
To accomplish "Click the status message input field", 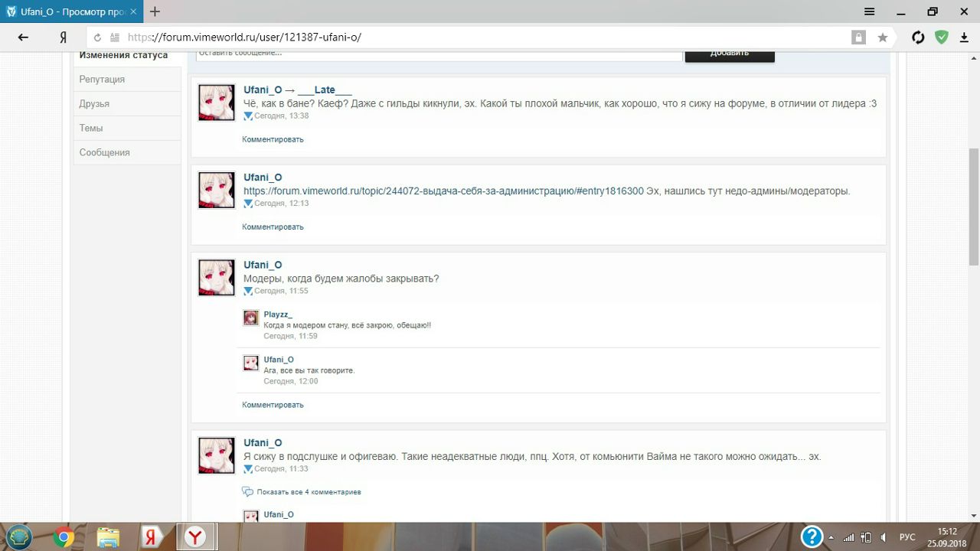I will click(x=438, y=54).
